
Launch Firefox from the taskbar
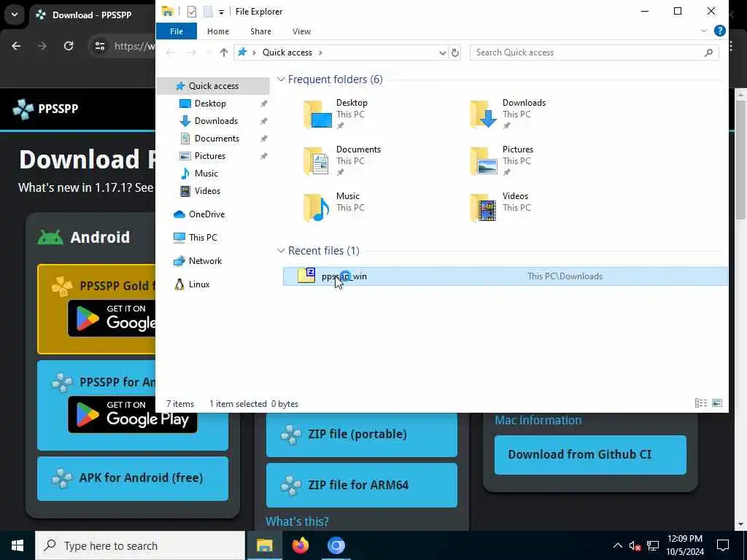pos(300,545)
